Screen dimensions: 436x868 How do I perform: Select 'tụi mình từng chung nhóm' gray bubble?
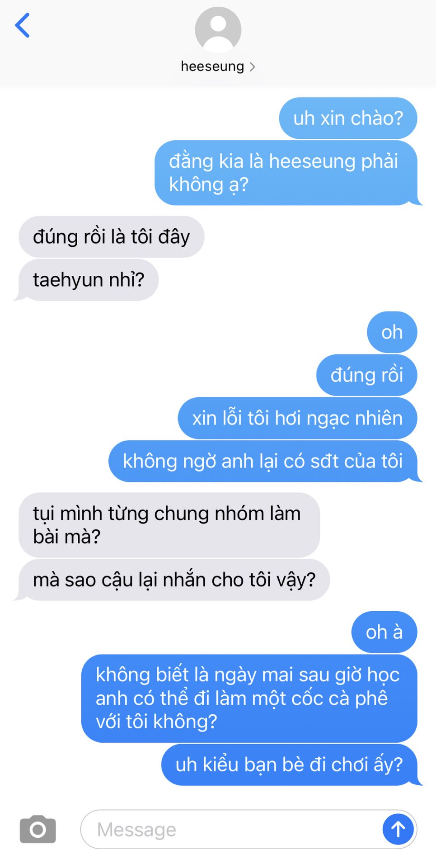point(169,525)
